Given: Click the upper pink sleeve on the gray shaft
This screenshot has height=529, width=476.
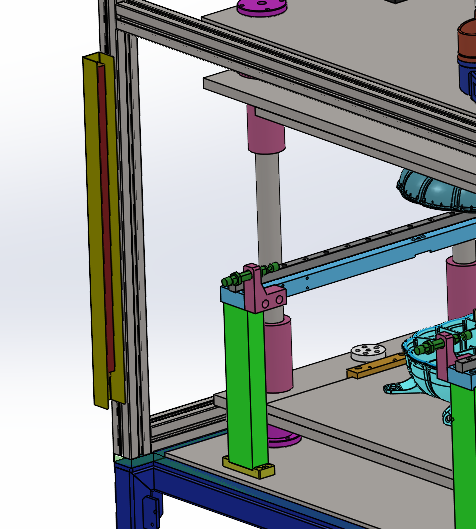Looking at the screenshot, I should (x=266, y=130).
